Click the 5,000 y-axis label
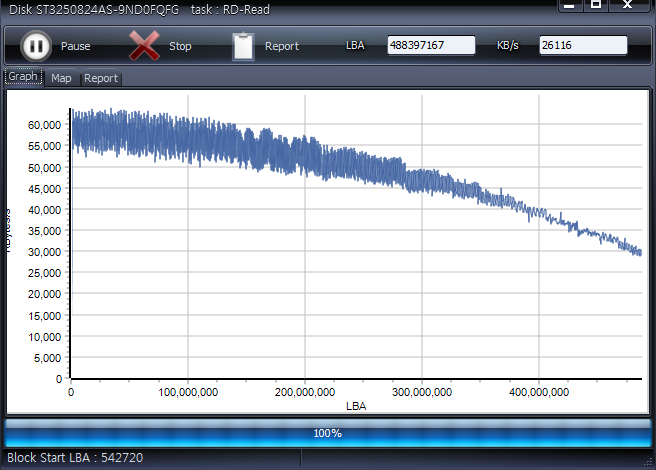Screen dimensions: 656x470 [x=48, y=358]
